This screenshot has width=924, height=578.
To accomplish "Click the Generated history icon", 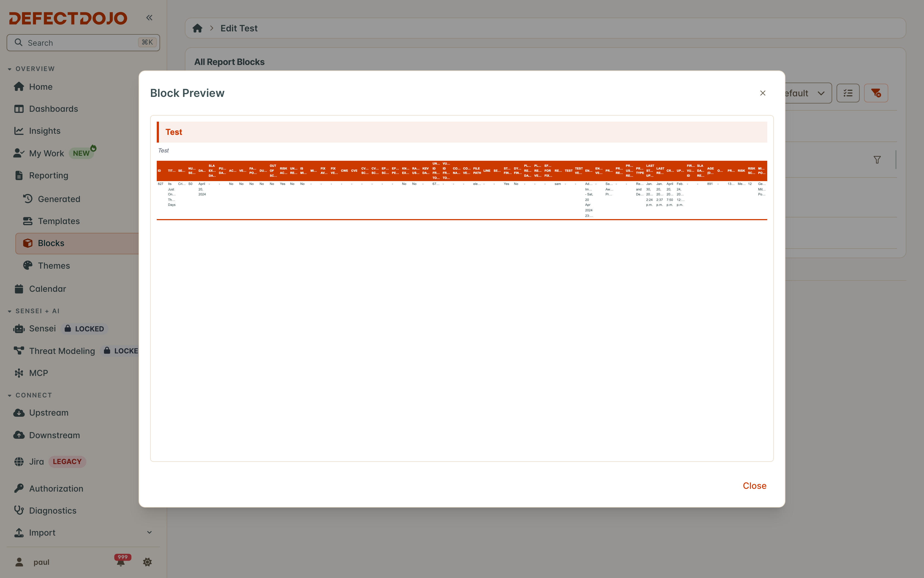I will tap(28, 199).
